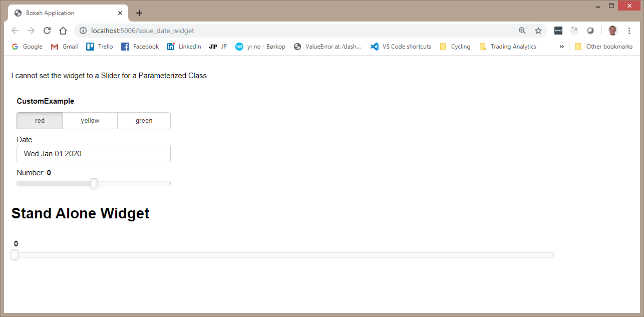Bookmark this page with the star icon
644x317 pixels.
538,31
